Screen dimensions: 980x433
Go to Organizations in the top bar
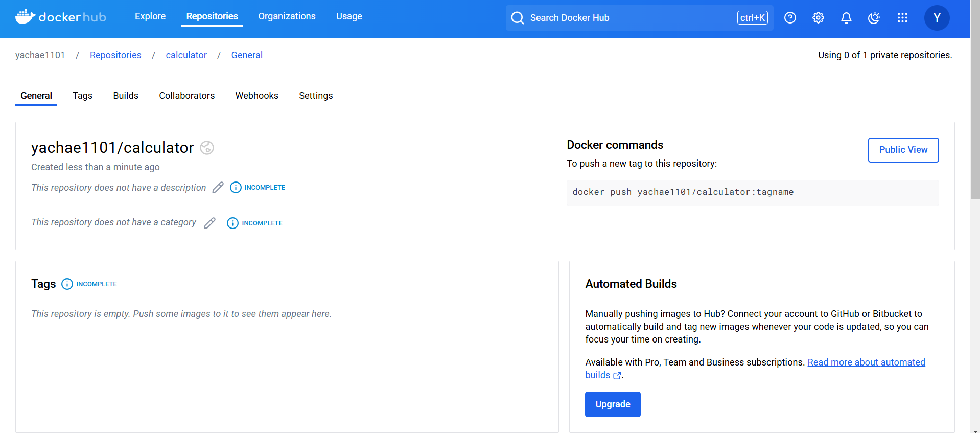point(287,16)
